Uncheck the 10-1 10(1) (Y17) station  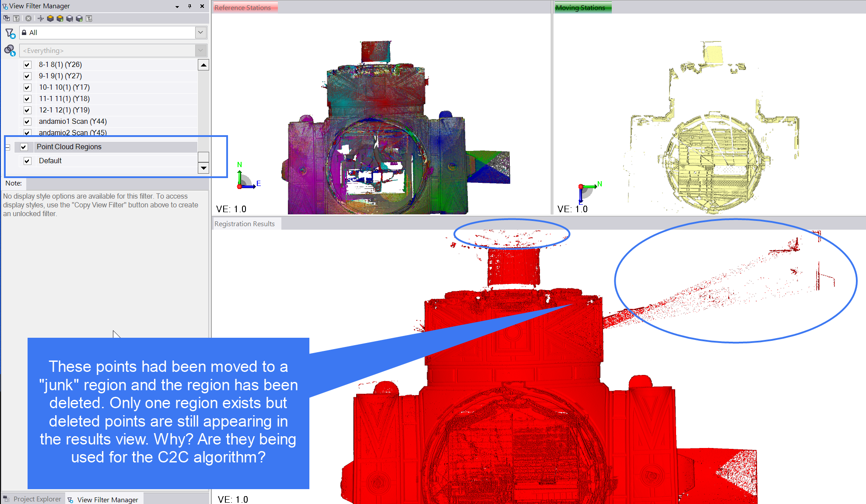(x=28, y=87)
